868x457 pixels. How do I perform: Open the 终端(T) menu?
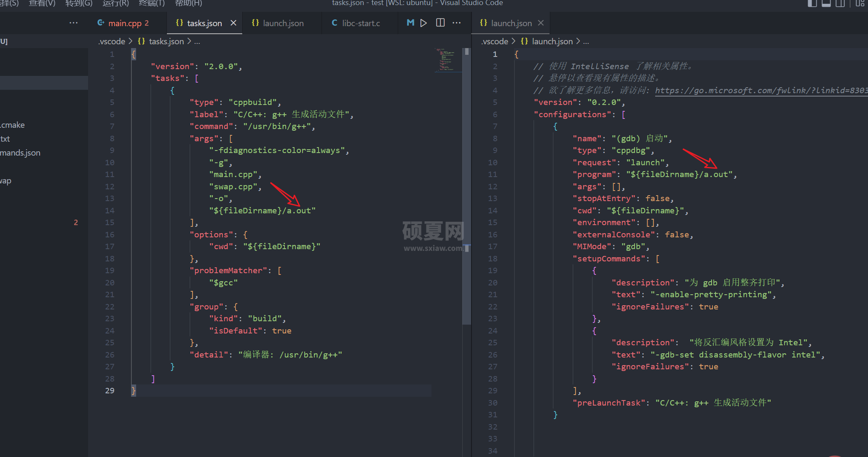[152, 3]
